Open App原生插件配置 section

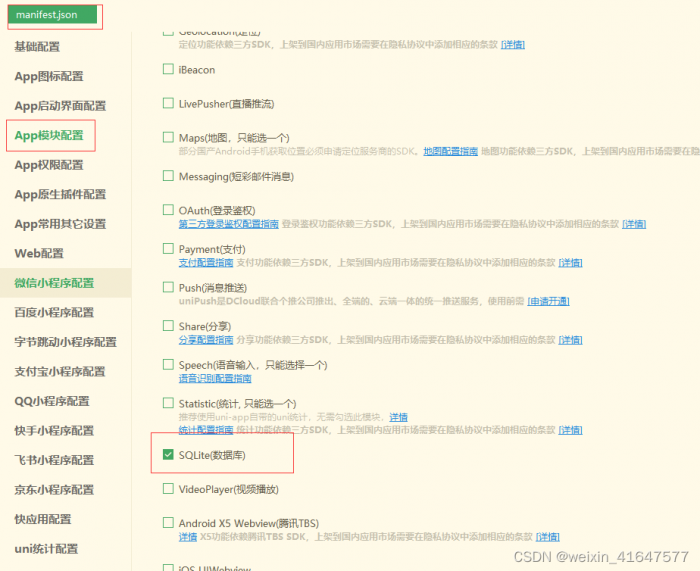coord(60,194)
